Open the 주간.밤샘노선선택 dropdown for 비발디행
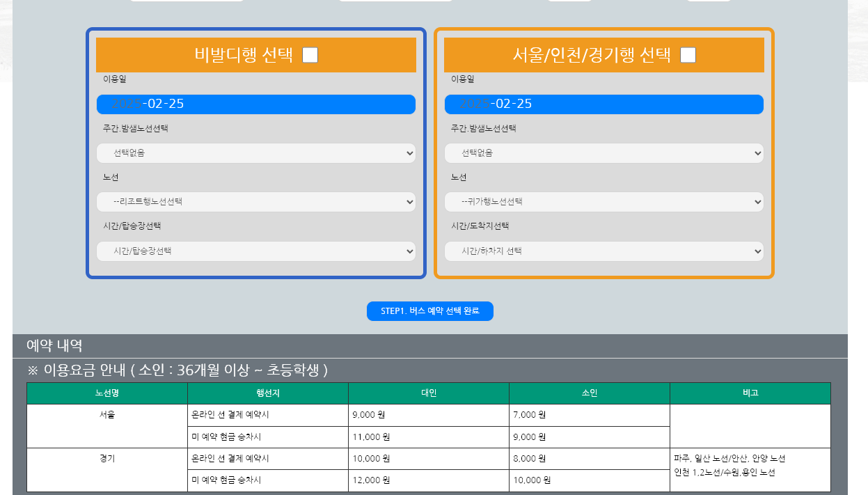Viewport: 868px width, 495px height. (x=255, y=152)
